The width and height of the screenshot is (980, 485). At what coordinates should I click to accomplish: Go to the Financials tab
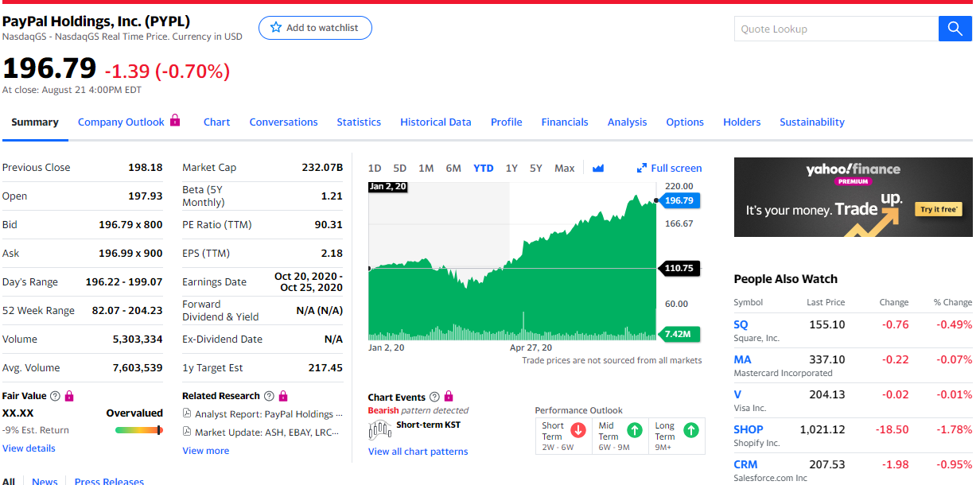click(x=564, y=122)
